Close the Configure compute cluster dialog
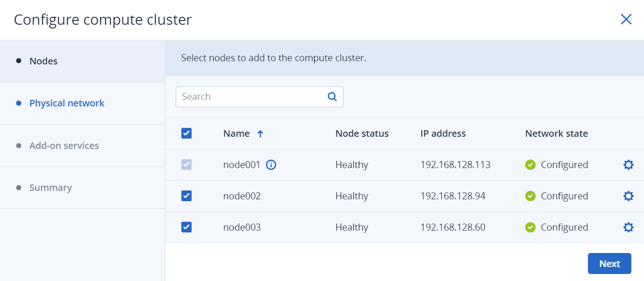 626,19
